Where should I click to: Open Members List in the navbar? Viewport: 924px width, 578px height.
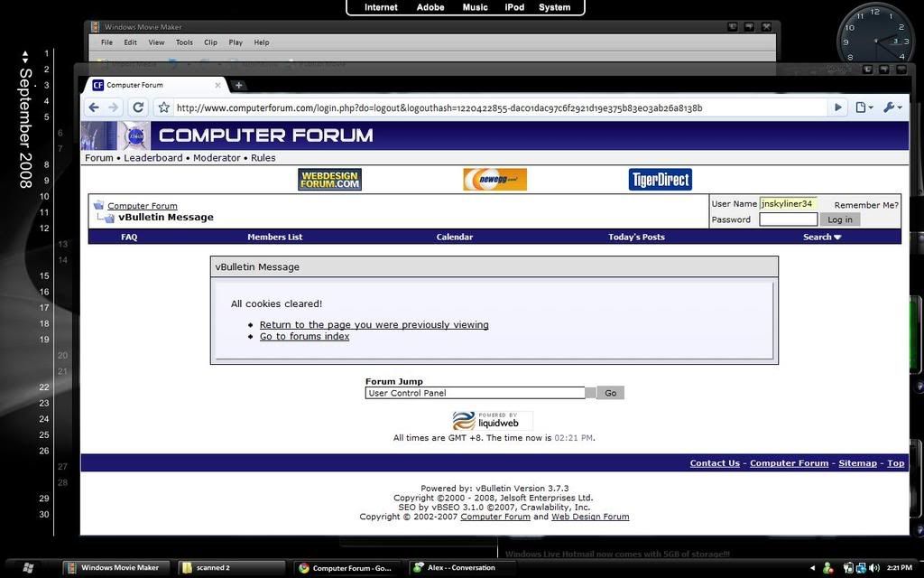point(274,238)
